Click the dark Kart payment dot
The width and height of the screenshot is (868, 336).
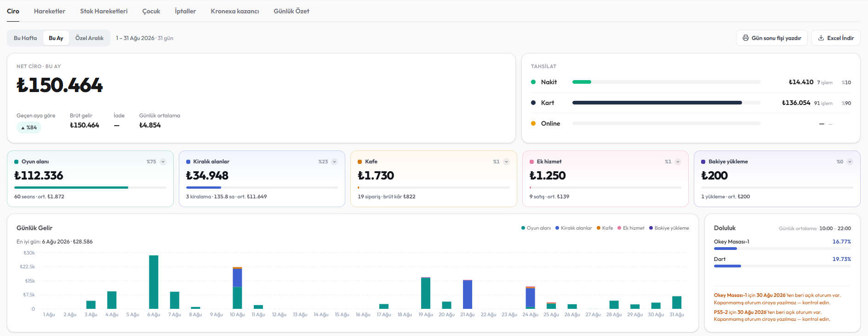click(x=533, y=103)
